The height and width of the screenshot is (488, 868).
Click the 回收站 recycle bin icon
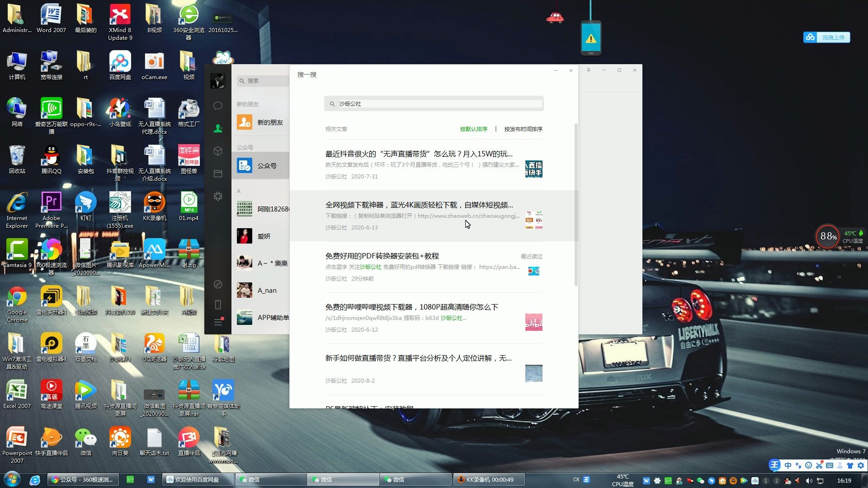coord(17,160)
